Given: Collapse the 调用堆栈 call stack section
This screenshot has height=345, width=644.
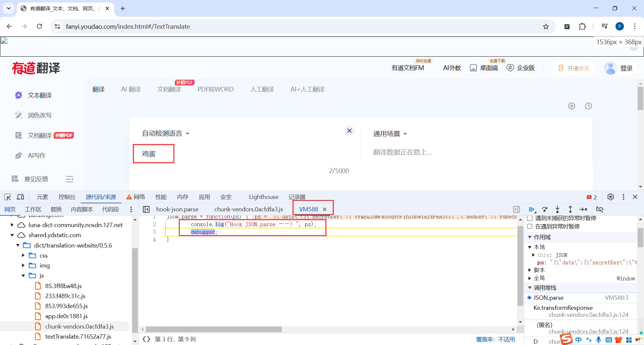Looking at the screenshot, I should 530,288.
